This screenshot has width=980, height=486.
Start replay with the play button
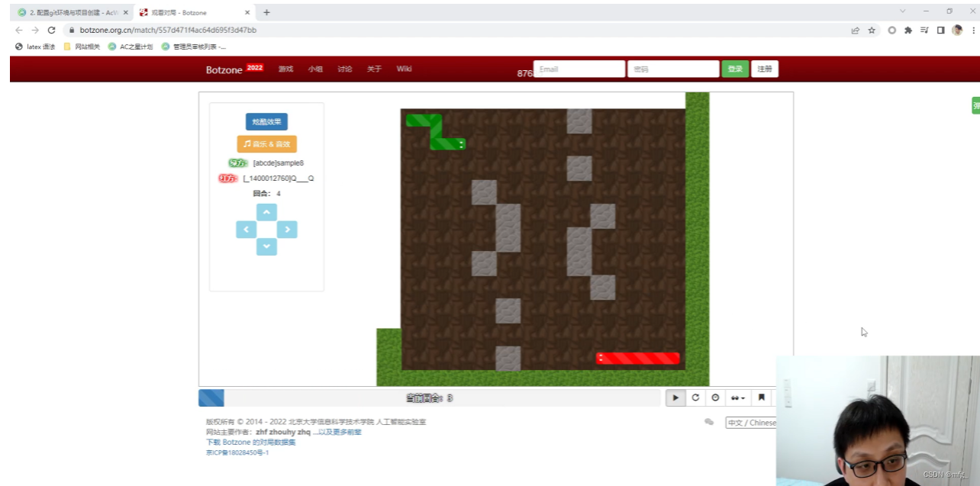(x=675, y=397)
